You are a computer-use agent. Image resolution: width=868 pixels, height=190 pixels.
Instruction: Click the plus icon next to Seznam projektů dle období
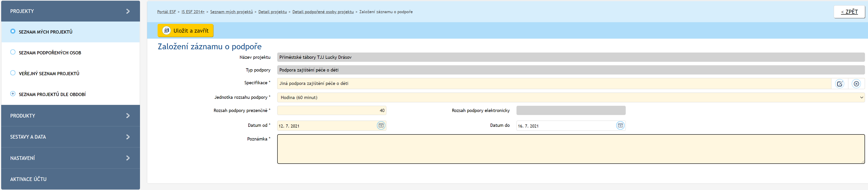[13, 94]
